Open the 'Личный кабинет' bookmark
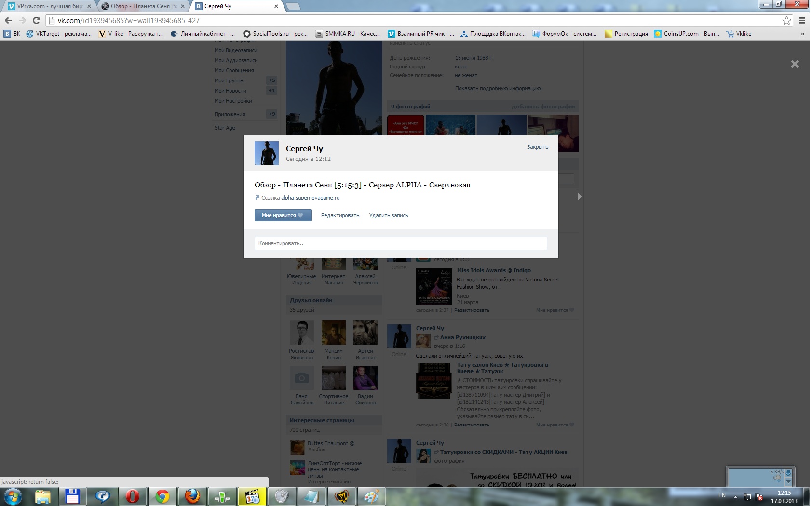 (x=203, y=34)
